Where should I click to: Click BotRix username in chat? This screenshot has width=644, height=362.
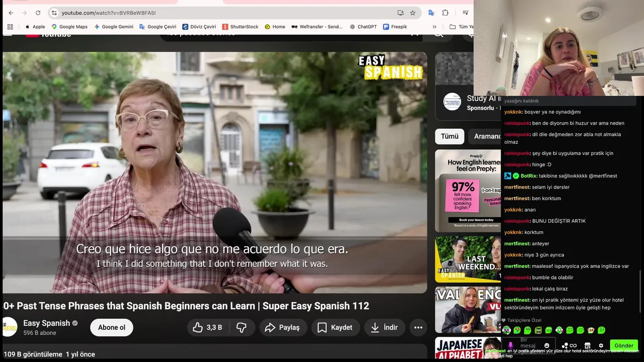pyautogui.click(x=529, y=176)
